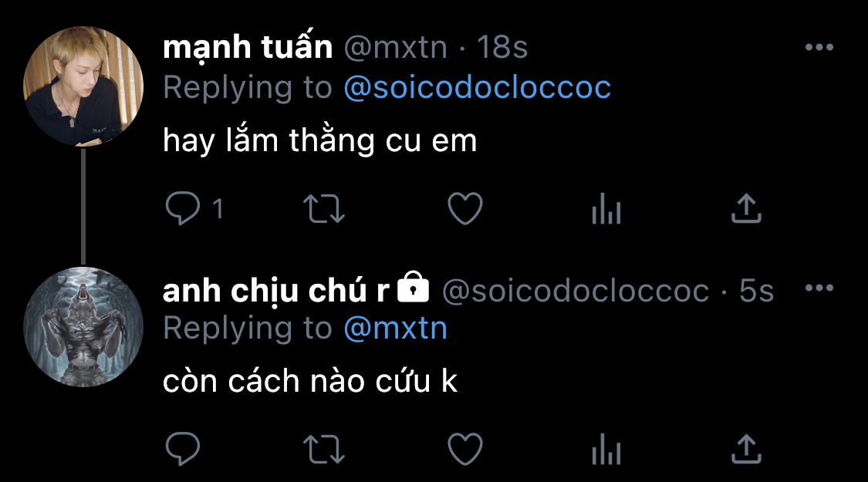Reply to mạnh tuấn's tweet
The height and width of the screenshot is (482, 868).
click(x=183, y=209)
